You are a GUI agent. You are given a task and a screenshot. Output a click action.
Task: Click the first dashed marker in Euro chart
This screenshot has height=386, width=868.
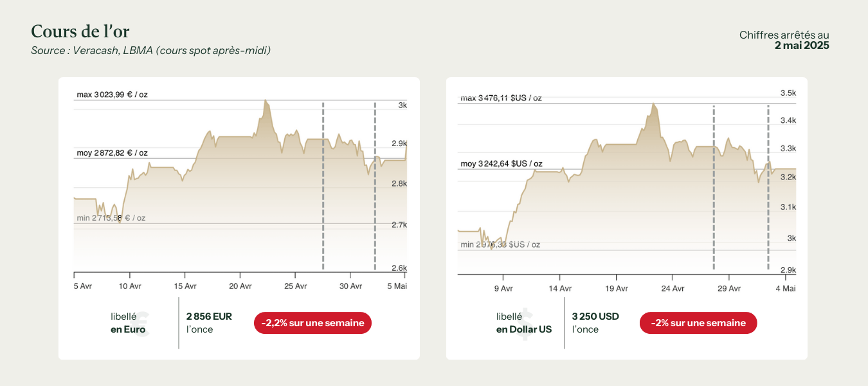pyautogui.click(x=323, y=185)
